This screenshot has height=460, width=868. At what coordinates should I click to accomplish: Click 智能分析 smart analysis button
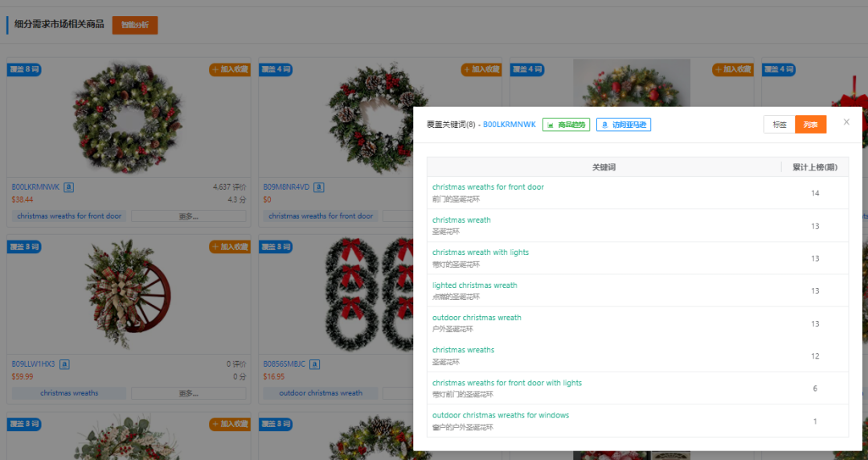[x=135, y=25]
